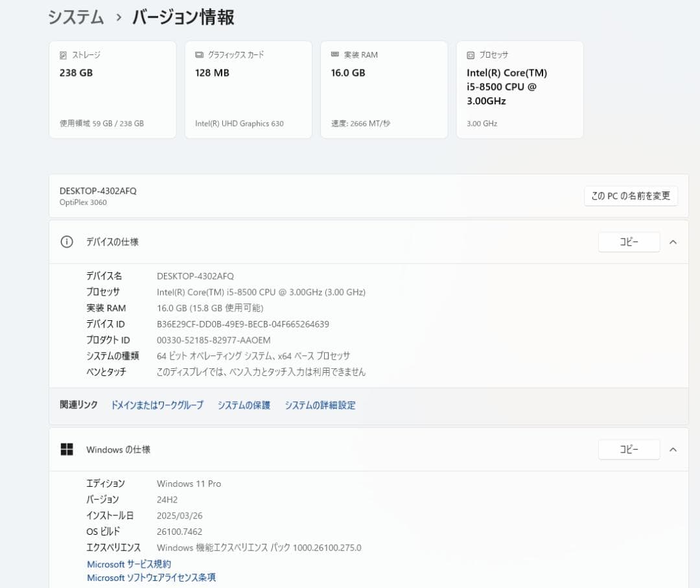Image resolution: width=700 pixels, height=588 pixels.
Task: Click product ID 00330-52185-82977-AAOEM
Action: (213, 340)
